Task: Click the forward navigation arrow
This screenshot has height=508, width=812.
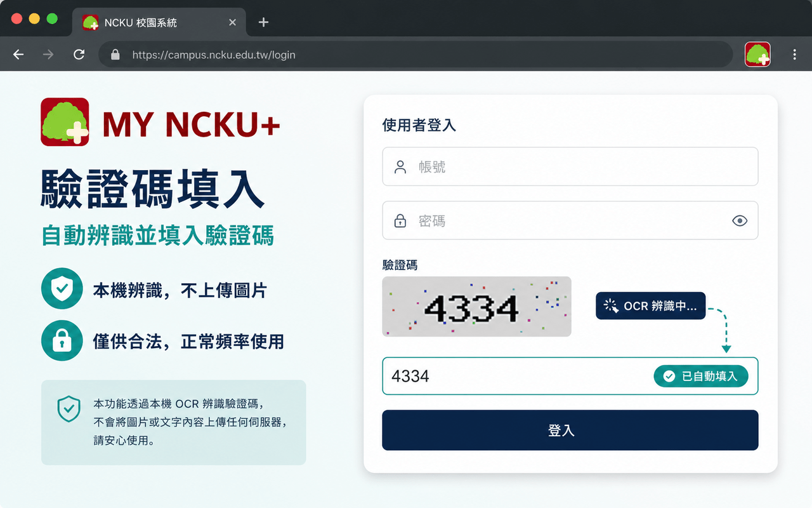Action: [48, 55]
